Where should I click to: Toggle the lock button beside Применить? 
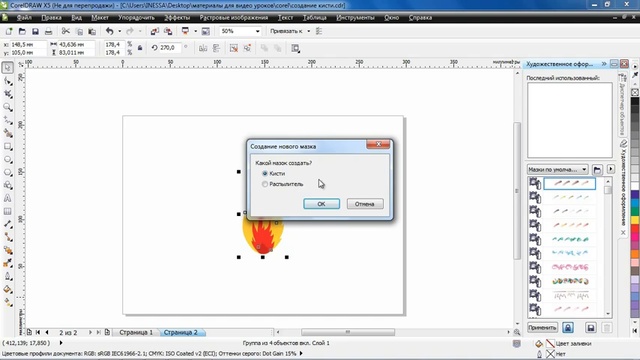(568, 327)
